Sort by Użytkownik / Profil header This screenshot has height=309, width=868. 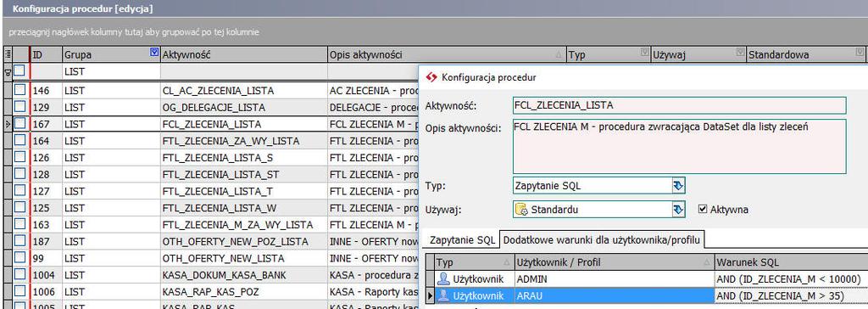pos(614,261)
